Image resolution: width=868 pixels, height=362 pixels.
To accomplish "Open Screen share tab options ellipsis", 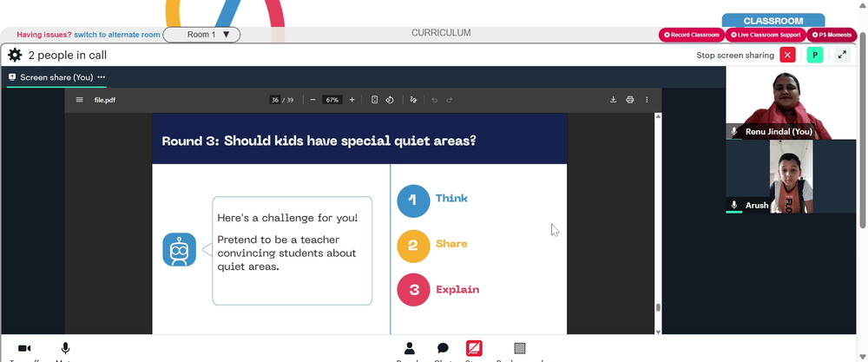I will [x=101, y=77].
